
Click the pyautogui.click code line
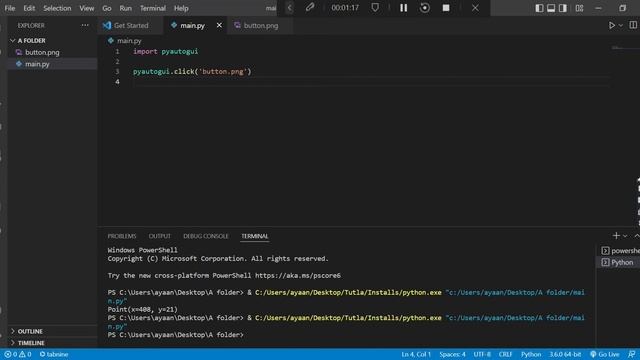(192, 72)
